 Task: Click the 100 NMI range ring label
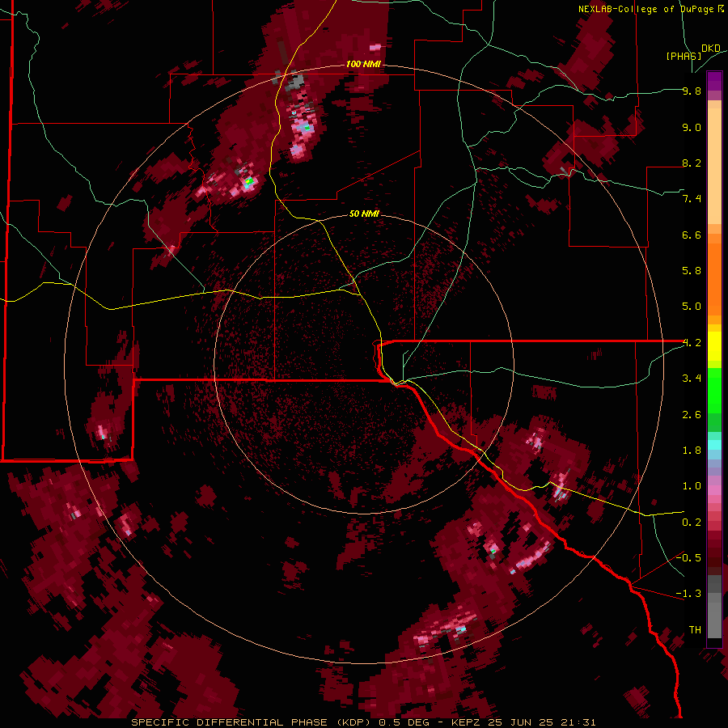click(x=363, y=64)
